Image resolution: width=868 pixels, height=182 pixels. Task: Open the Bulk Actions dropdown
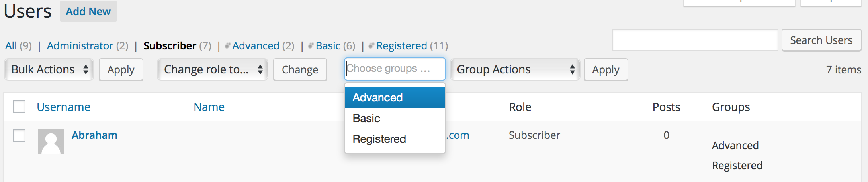click(49, 69)
